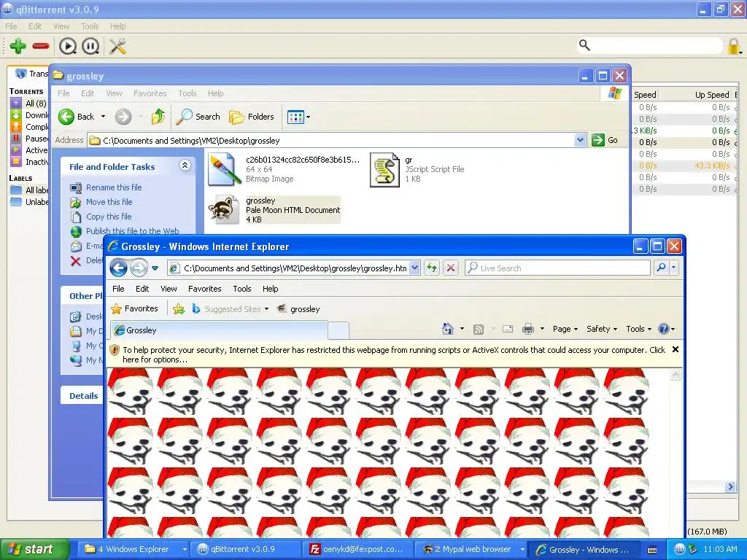
Task: Open Search in grossley Explorer window
Action: click(x=198, y=117)
